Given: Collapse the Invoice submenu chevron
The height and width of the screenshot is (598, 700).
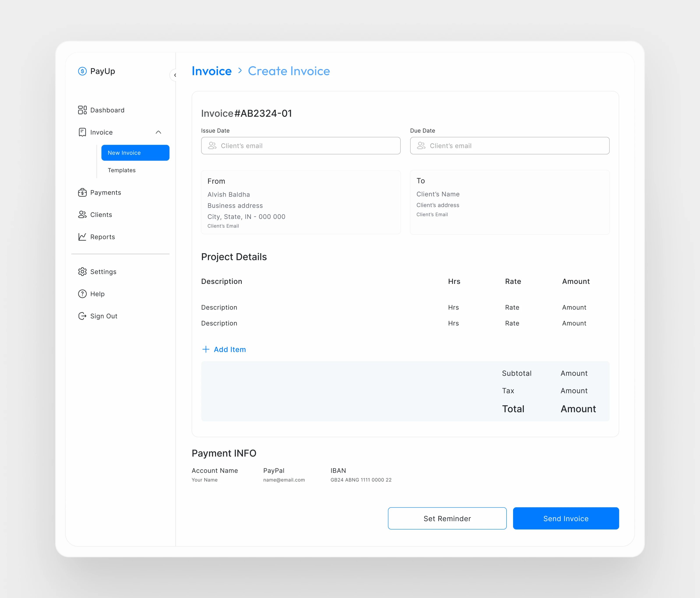Looking at the screenshot, I should coord(158,132).
